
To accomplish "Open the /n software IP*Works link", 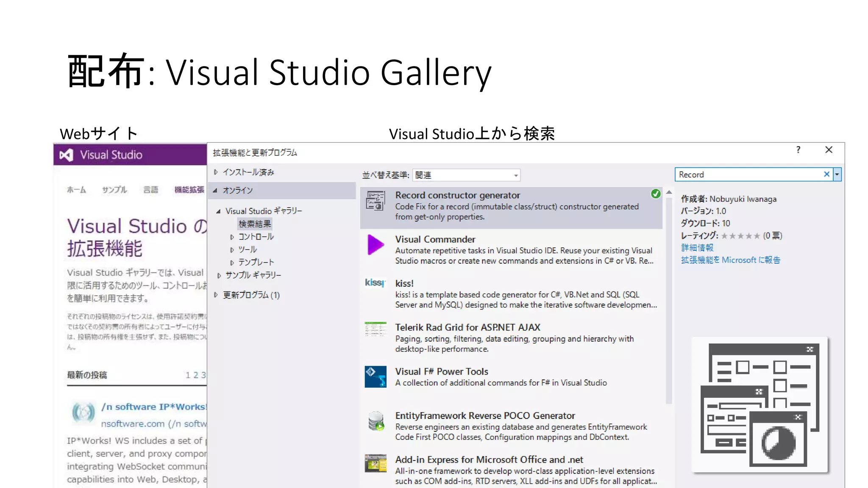I will click(154, 407).
